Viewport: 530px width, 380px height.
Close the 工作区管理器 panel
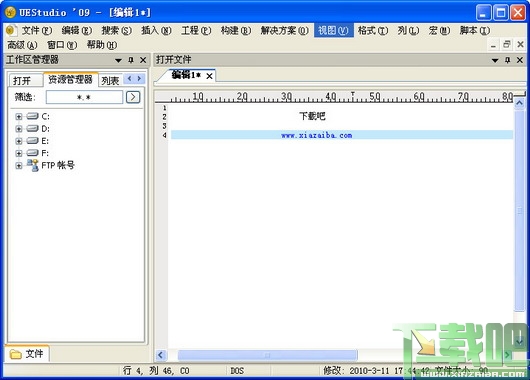click(x=143, y=60)
